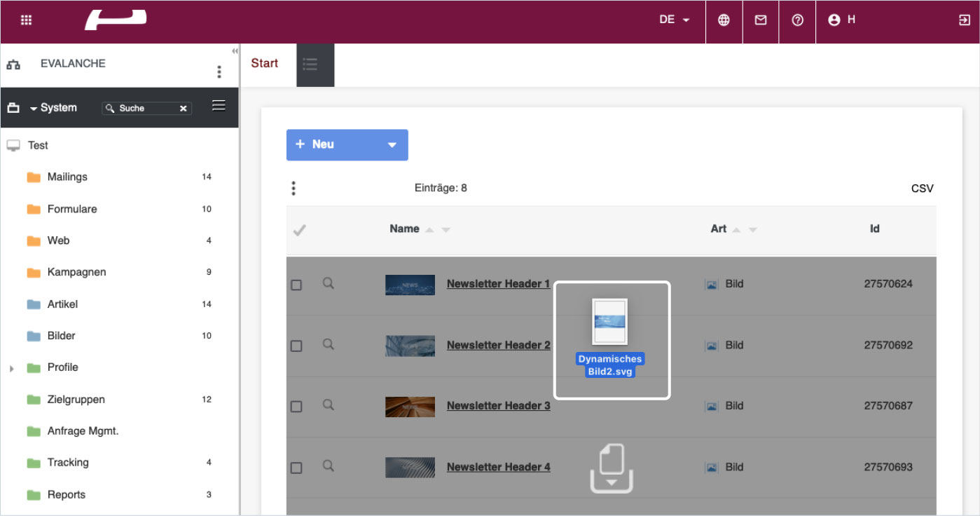
Task: Click the hamburger menu in System bar
Action: [x=219, y=106]
